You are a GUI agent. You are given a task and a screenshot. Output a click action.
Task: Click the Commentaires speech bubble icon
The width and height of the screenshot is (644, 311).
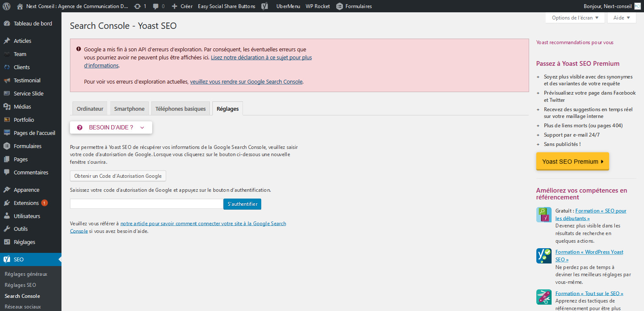[7, 172]
